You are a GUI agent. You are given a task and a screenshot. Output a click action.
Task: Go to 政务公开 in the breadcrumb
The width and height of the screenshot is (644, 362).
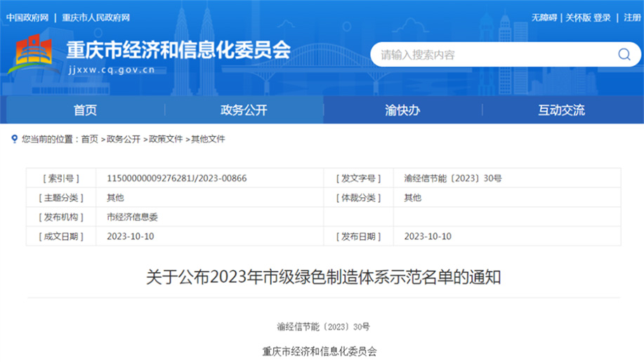tap(123, 140)
